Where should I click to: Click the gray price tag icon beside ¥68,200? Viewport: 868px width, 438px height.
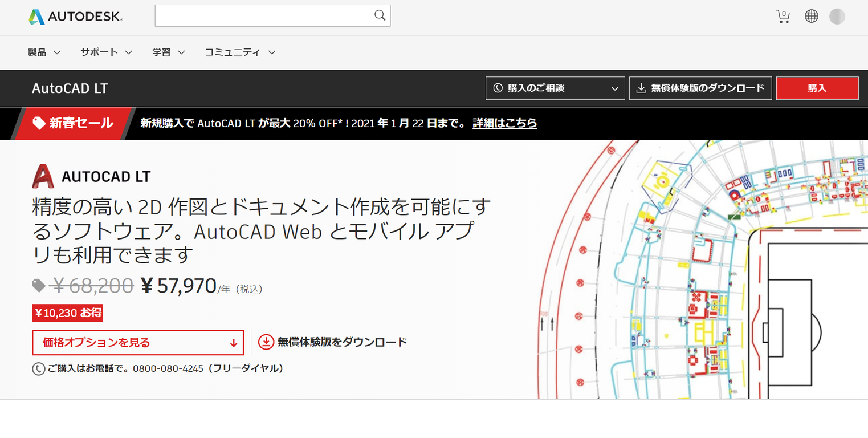39,285
